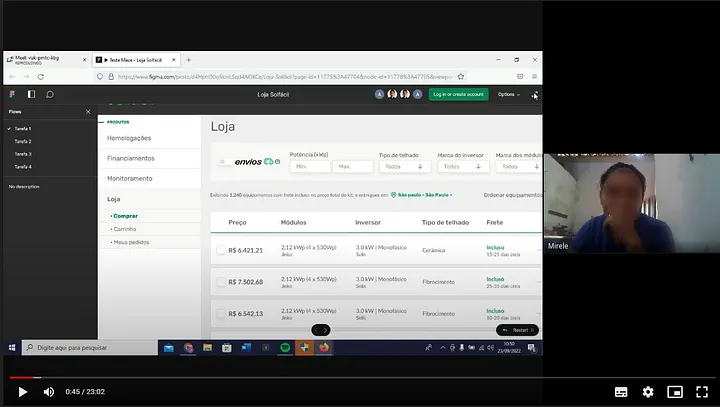Bookmark page with the star icon
Image resolution: width=720 pixels, height=407 pixels.
click(461, 77)
